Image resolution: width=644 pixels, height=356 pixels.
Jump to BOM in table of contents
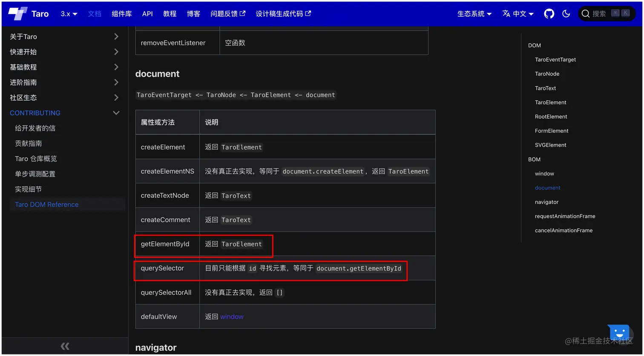534,159
